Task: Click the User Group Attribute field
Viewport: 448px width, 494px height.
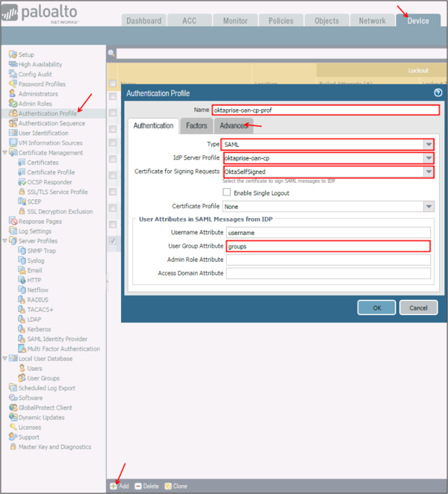Action: click(x=329, y=246)
